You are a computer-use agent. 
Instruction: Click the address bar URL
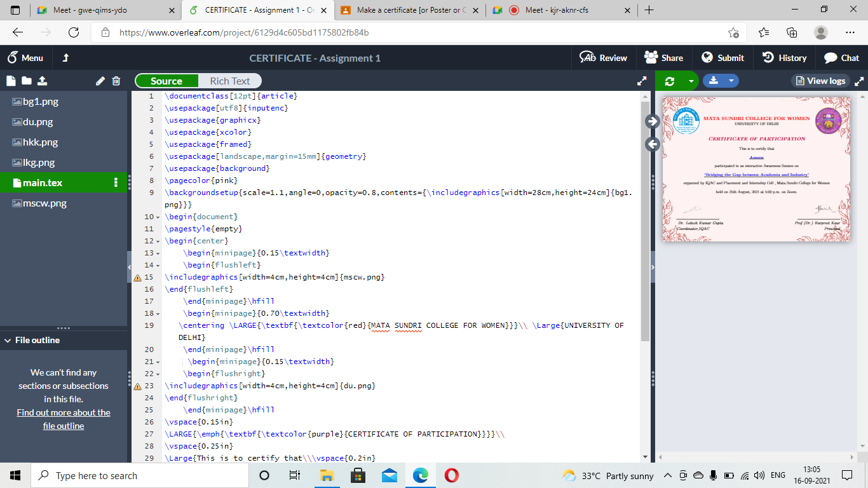245,32
